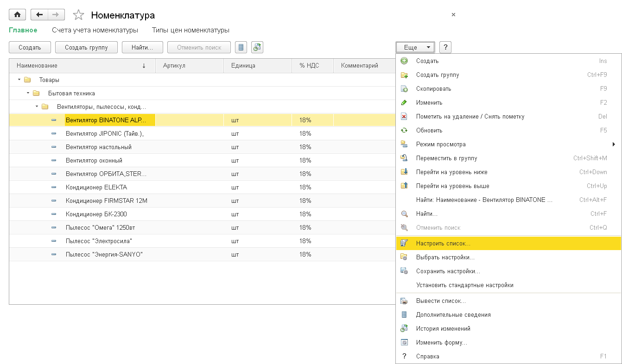The image size is (622, 364).
Task: Collapse the Товары folder
Action: point(19,80)
